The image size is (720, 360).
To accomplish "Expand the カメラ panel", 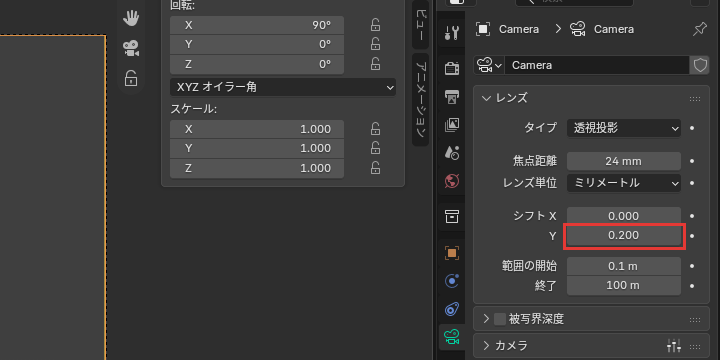I will point(486,346).
